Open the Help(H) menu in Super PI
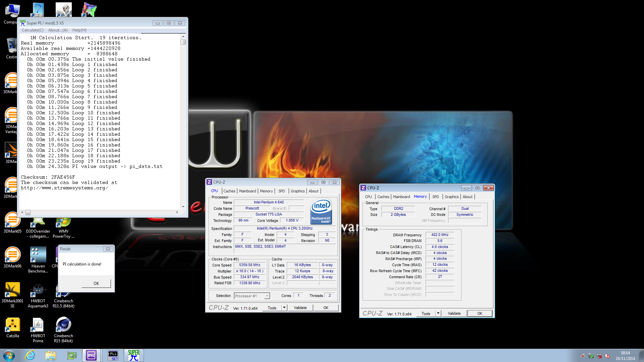This screenshot has height=362, width=644. pyautogui.click(x=79, y=30)
